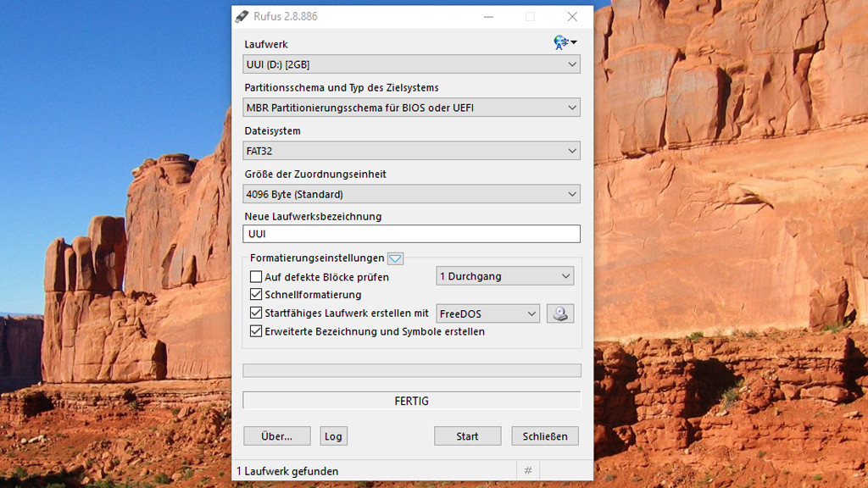Viewport: 868px width, 488px height.
Task: Toggle 'Auf defekte Blöcke prüfen' checkbox
Action: tap(256, 277)
